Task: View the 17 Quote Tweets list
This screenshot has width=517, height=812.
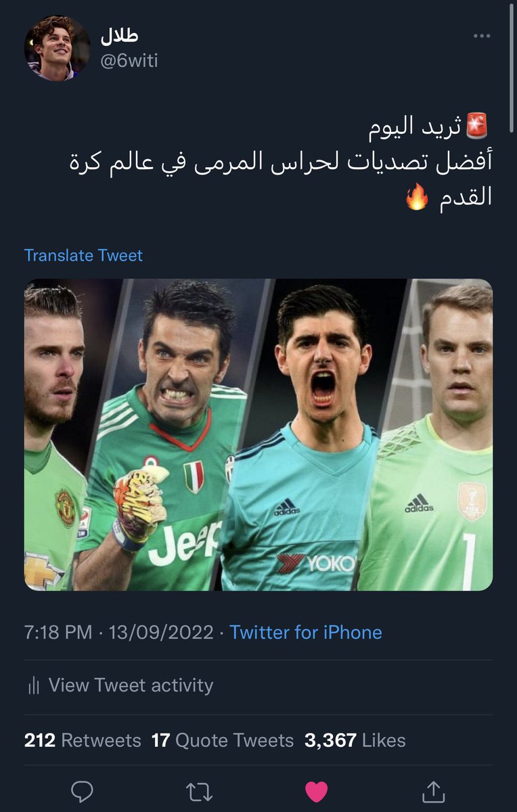Action: (x=223, y=740)
